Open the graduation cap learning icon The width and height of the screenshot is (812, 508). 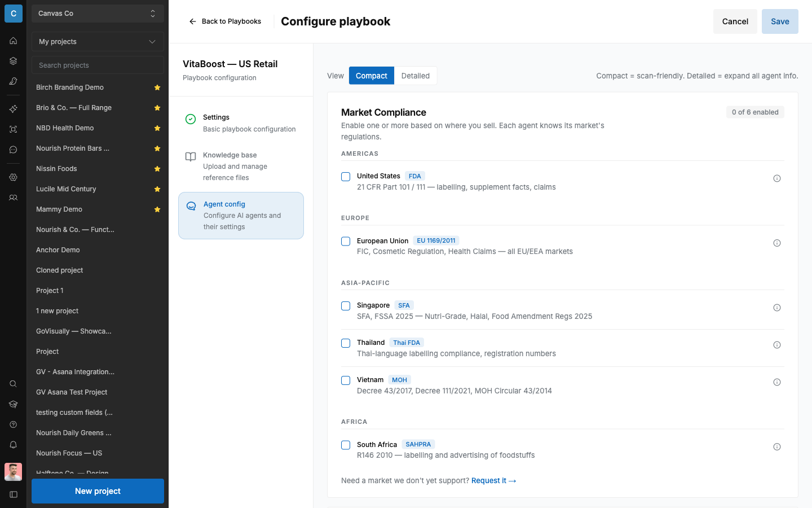[13, 404]
